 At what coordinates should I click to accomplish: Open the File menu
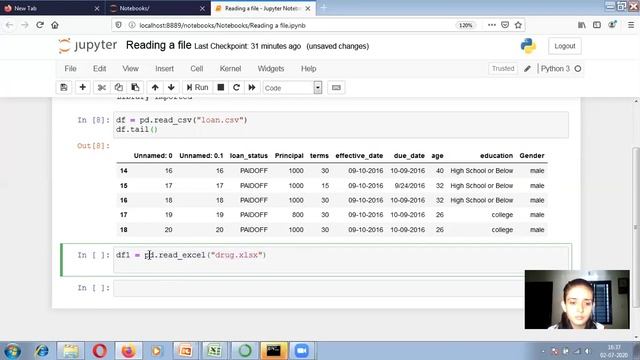pos(70,69)
